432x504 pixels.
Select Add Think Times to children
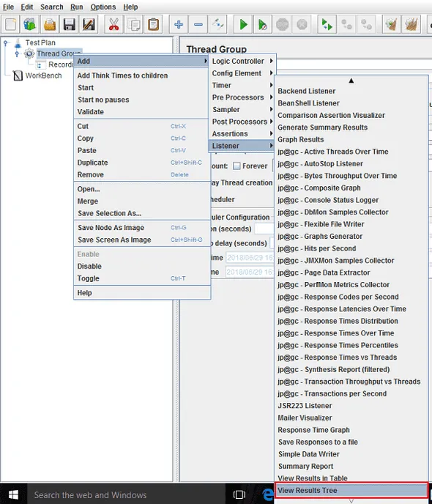pyautogui.click(x=142, y=75)
